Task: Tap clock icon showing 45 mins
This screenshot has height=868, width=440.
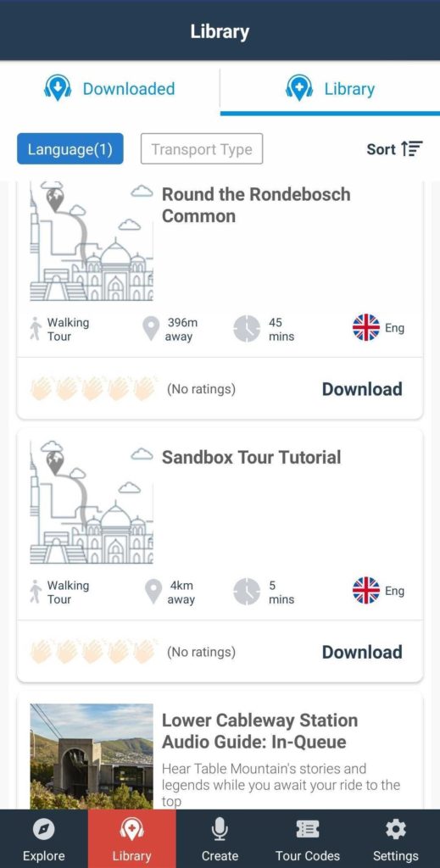Action: click(247, 329)
